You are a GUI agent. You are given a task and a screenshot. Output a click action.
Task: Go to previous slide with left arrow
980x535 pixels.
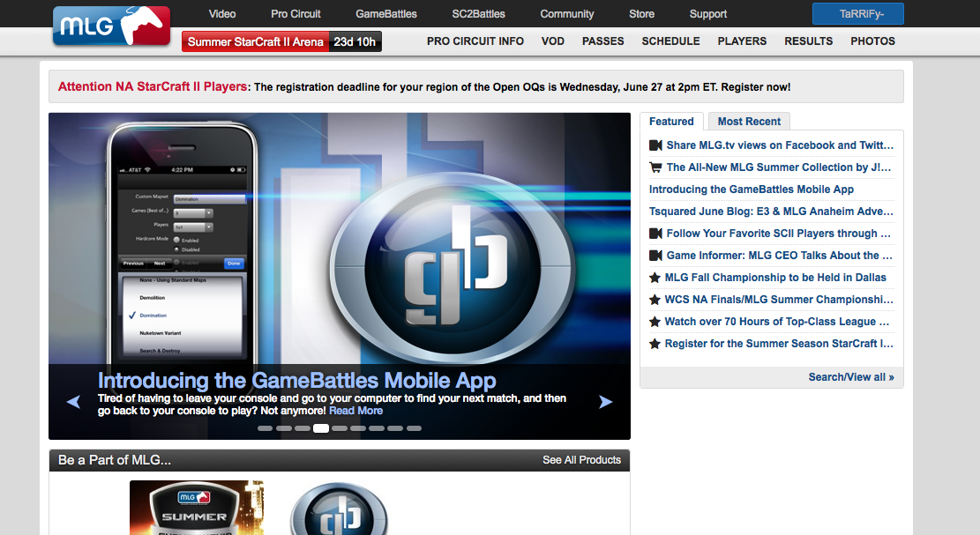pyautogui.click(x=74, y=402)
